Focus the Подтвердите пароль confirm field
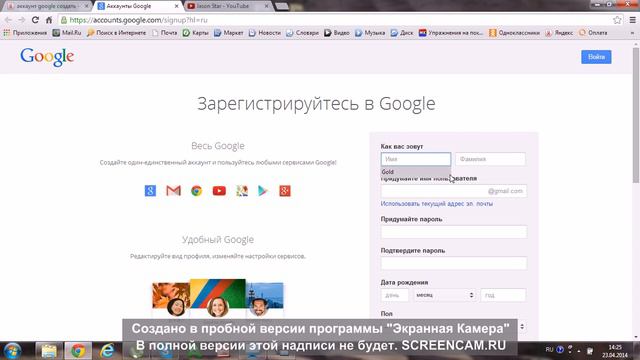 tap(453, 263)
